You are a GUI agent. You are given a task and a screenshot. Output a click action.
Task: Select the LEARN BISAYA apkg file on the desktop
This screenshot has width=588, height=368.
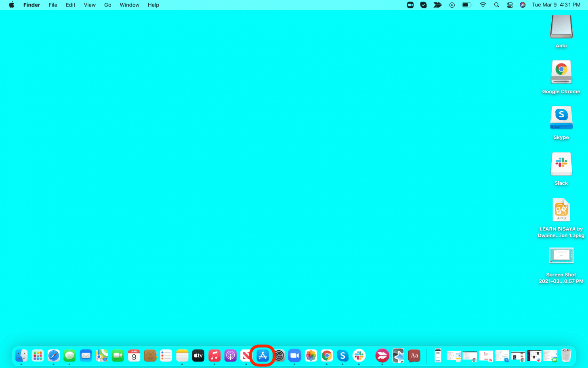561,210
